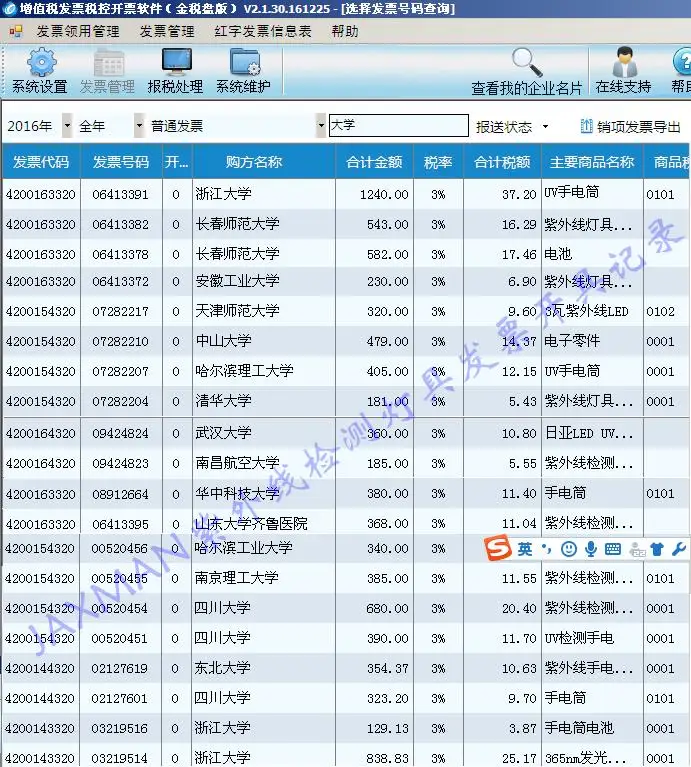Click amount 1240.00 cell
691x767 pixels.
coord(375,194)
